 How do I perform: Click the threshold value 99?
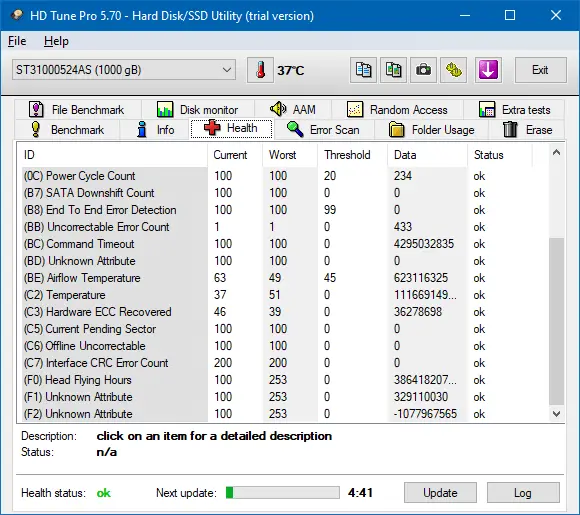tap(330, 210)
